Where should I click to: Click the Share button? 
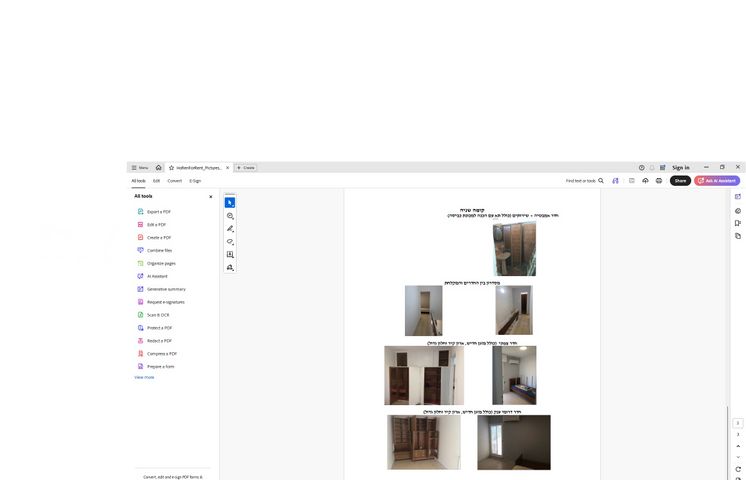(x=680, y=181)
